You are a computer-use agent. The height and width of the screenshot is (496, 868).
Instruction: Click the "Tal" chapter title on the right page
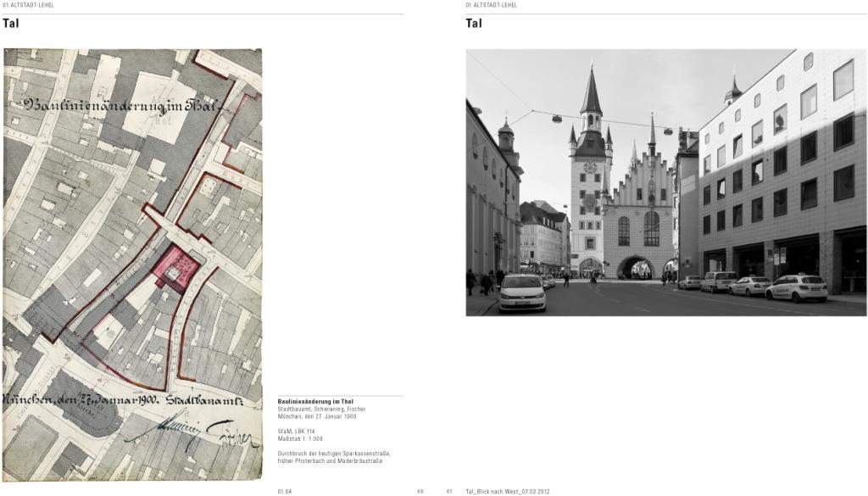coord(472,25)
